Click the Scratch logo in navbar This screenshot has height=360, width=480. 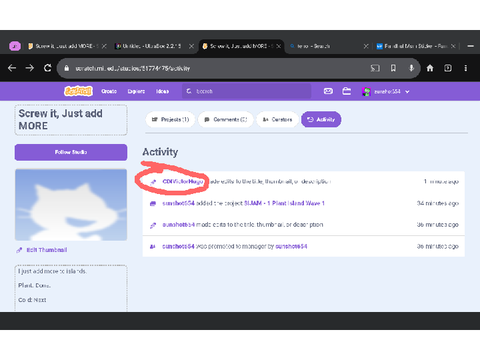[78, 91]
